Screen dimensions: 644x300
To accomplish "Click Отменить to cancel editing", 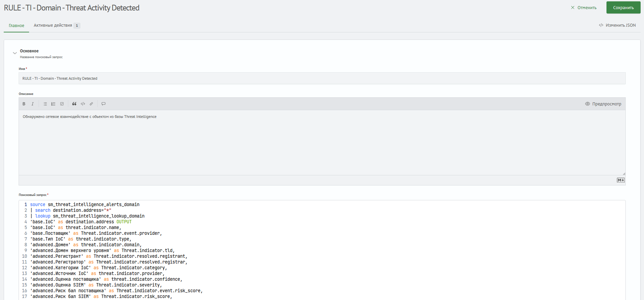I will tap(584, 7).
